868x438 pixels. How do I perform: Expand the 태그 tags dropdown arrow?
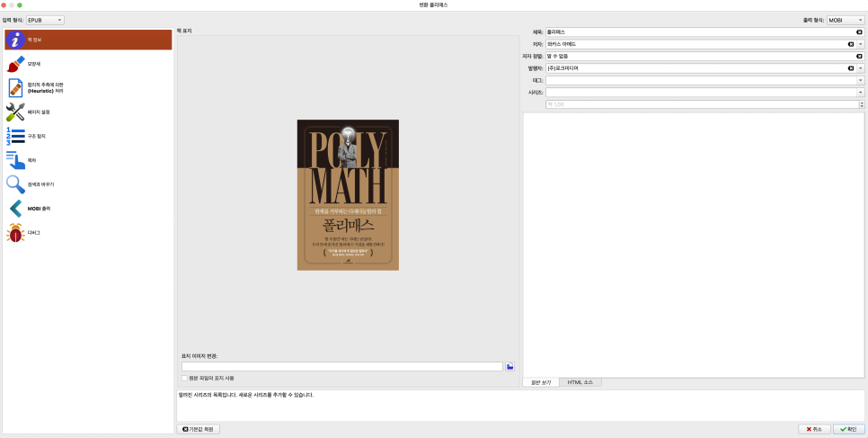[x=860, y=81]
